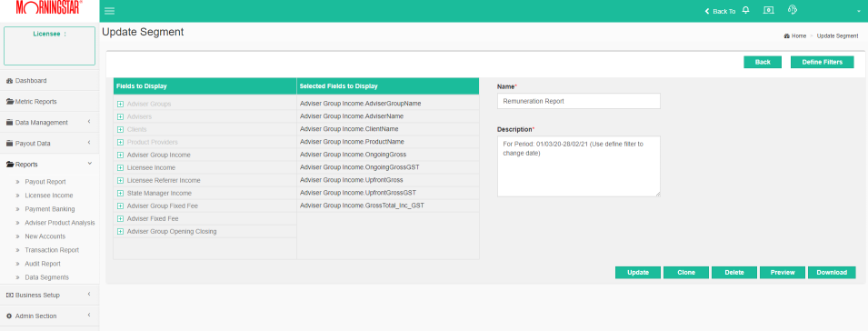This screenshot has width=868, height=331.
Task: Click the Name input with Remuneration Report
Action: 578,101
